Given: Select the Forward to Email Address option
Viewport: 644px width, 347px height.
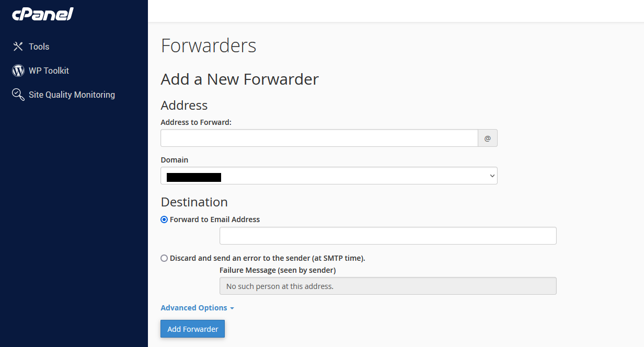Looking at the screenshot, I should tap(164, 219).
